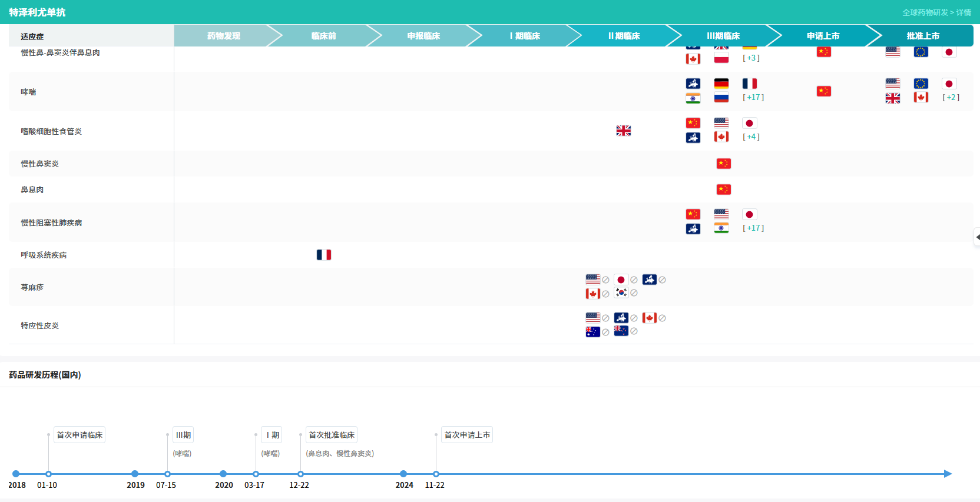Click Japan flag under 批准上市 for 哮喘
980x502 pixels.
tap(949, 84)
